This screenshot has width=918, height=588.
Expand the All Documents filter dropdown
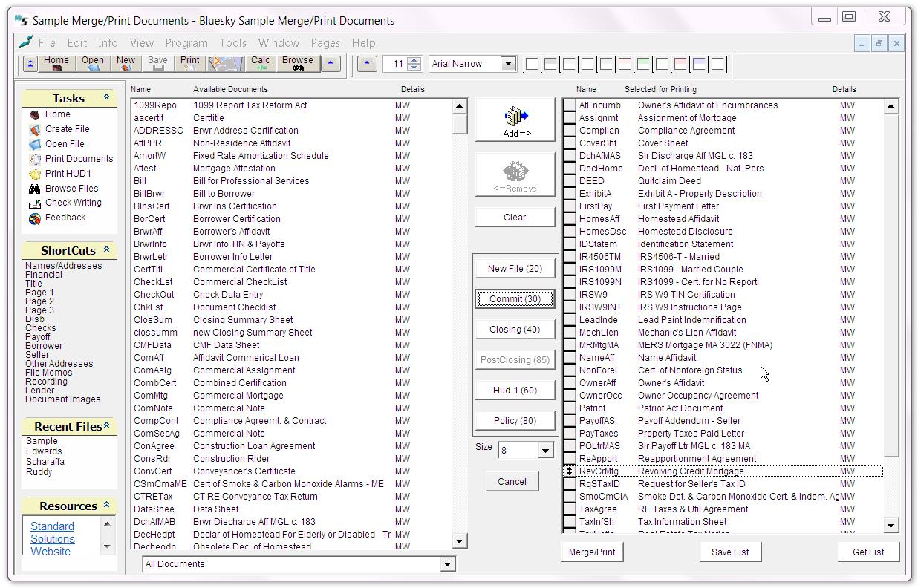point(447,564)
